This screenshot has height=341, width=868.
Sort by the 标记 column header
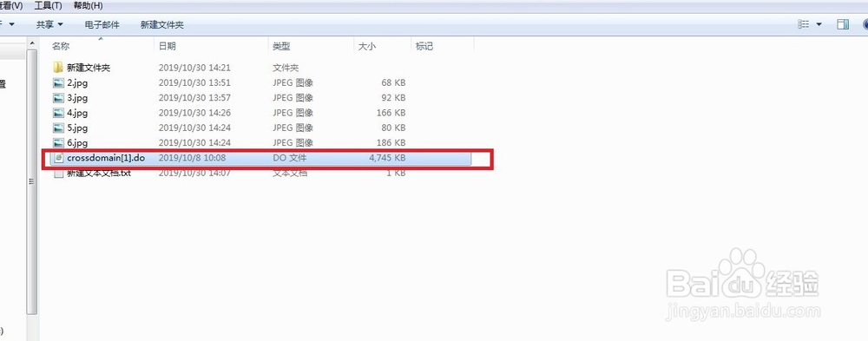tap(424, 47)
